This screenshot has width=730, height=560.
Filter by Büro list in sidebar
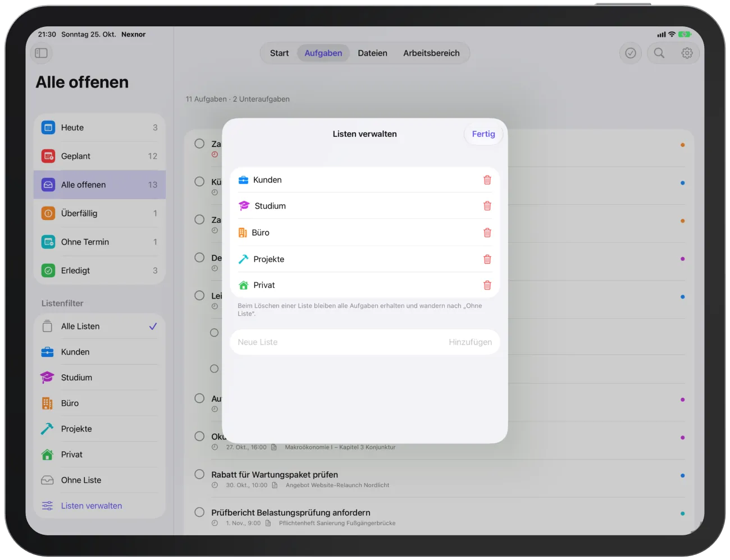(99, 403)
